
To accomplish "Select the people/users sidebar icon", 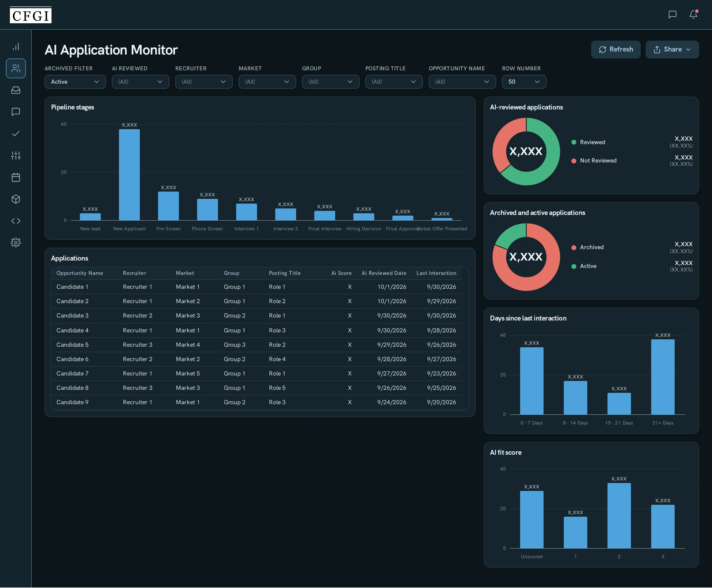I will pos(16,68).
